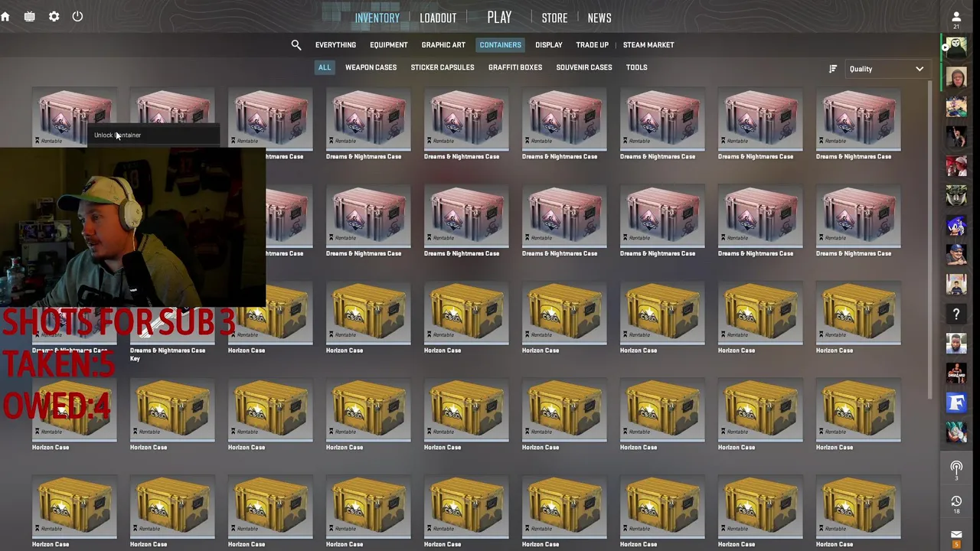Image resolution: width=980 pixels, height=551 pixels.
Task: Open the friends list icon showing 21
Action: [x=956, y=18]
